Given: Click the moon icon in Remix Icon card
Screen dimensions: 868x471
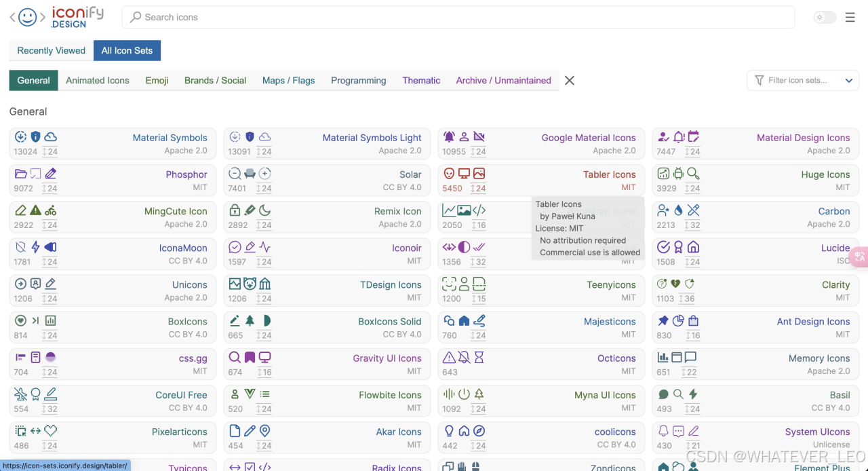Looking at the screenshot, I should [x=264, y=210].
